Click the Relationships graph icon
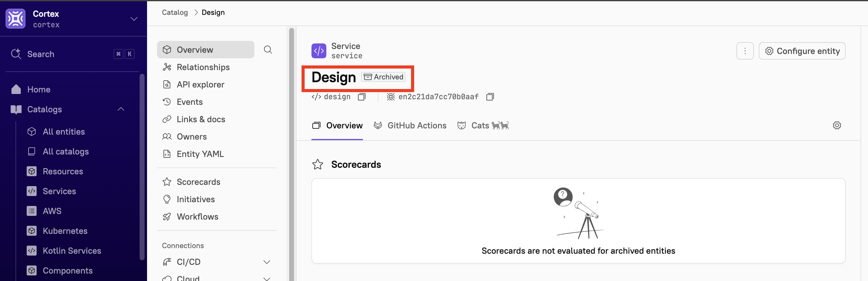Image resolution: width=868 pixels, height=281 pixels. [x=167, y=67]
